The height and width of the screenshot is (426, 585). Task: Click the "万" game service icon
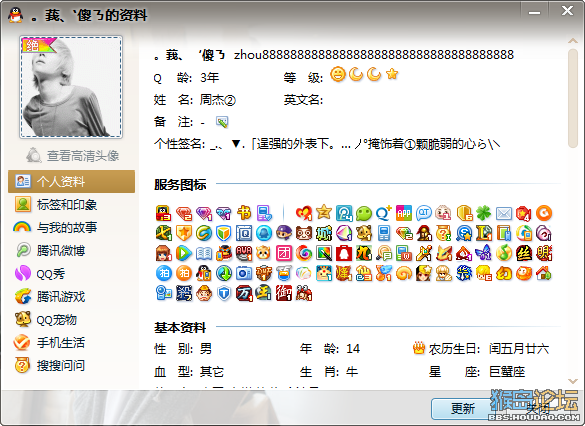pyautogui.click(x=244, y=294)
